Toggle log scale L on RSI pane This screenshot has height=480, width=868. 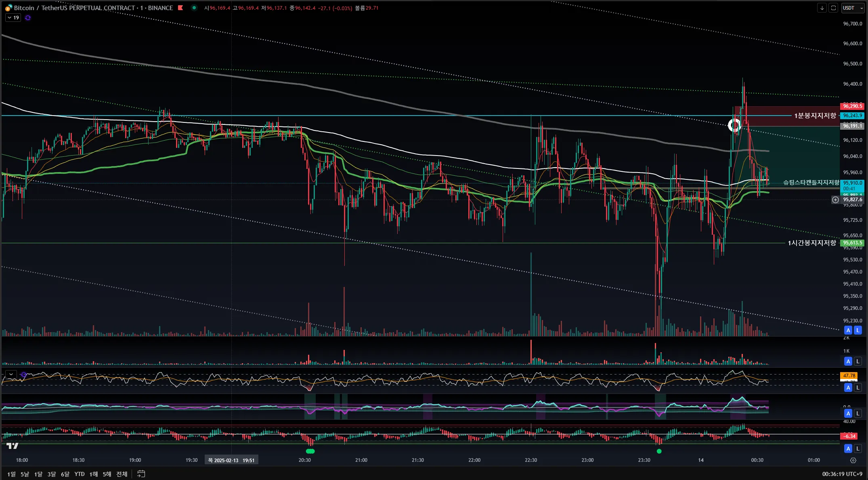858,387
